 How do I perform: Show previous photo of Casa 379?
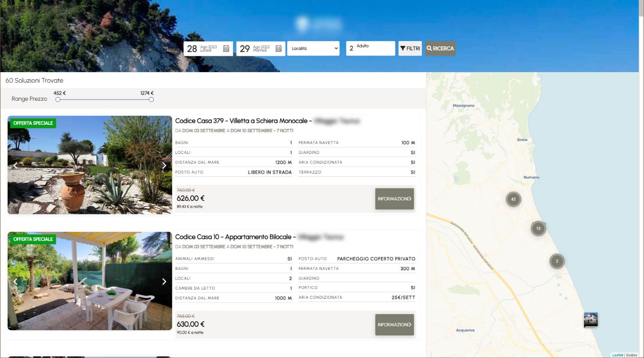[x=15, y=165]
